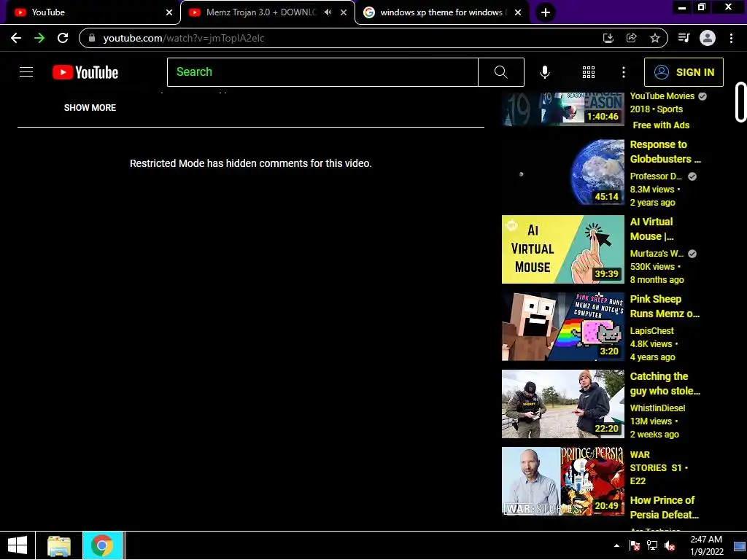Open the Response to Globebusters title

tap(665, 152)
